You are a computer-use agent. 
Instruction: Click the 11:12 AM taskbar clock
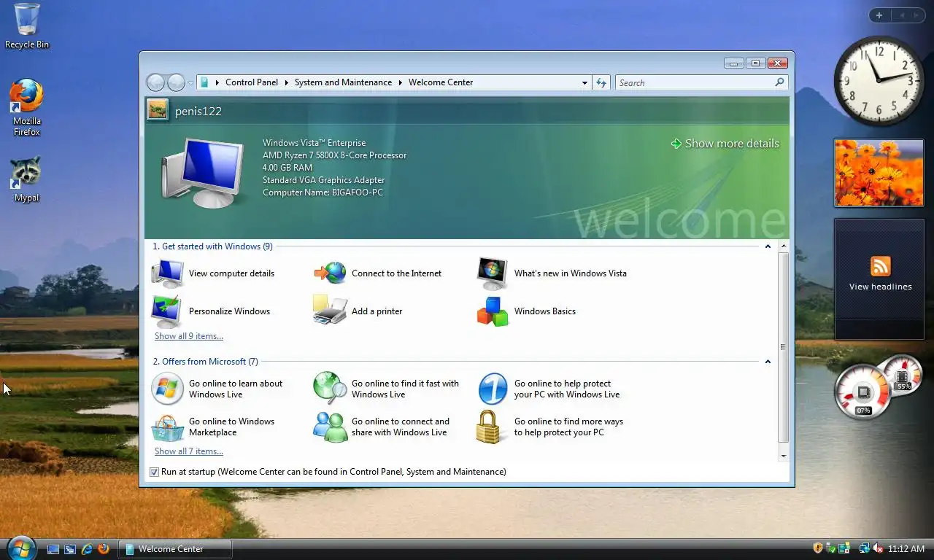[907, 549]
